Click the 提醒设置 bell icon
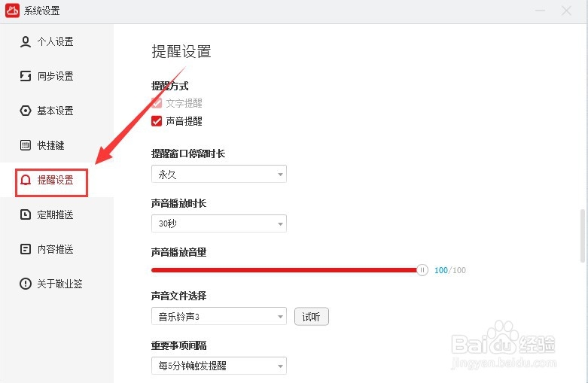Screen dimensions: 588x383 tap(26, 181)
